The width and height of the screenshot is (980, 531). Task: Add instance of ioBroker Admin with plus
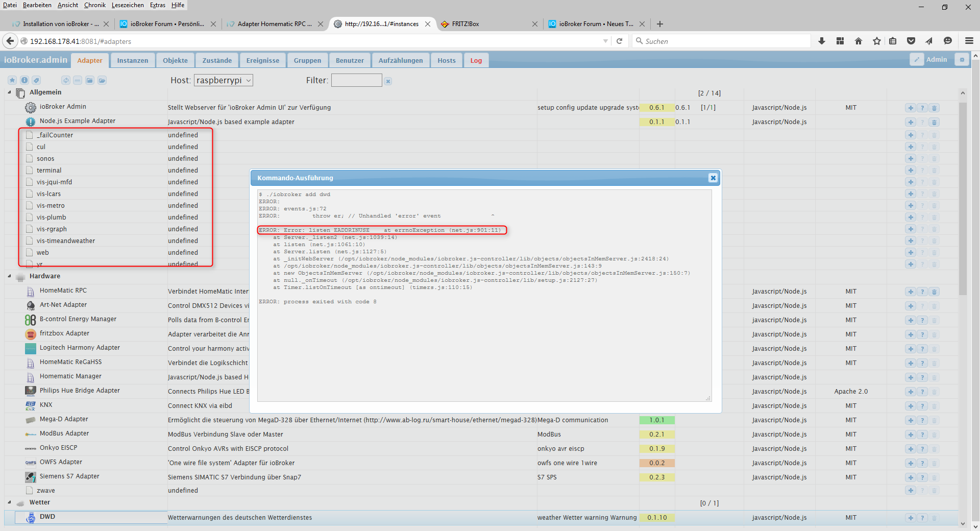[x=911, y=108]
